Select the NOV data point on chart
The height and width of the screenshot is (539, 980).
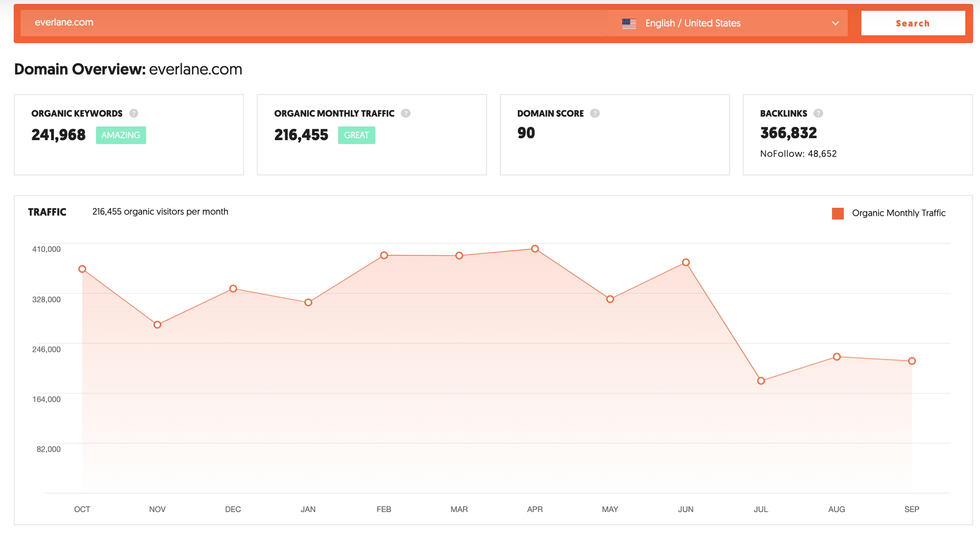157,325
